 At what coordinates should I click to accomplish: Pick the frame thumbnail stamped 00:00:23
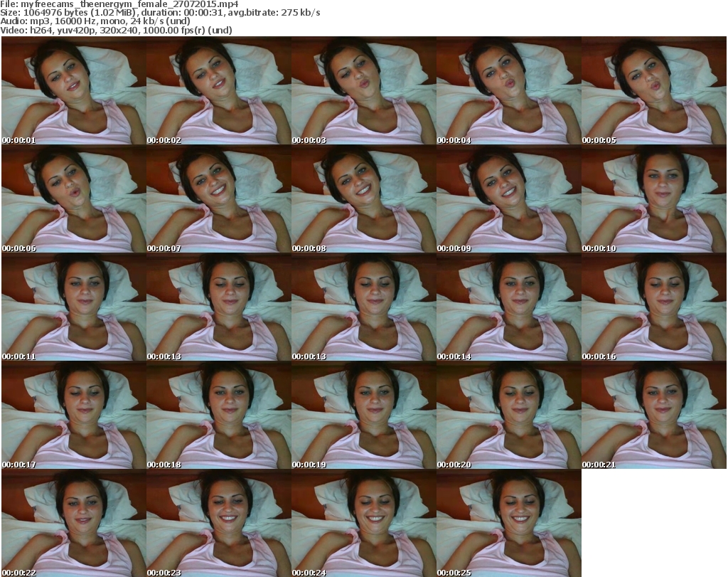[219, 523]
